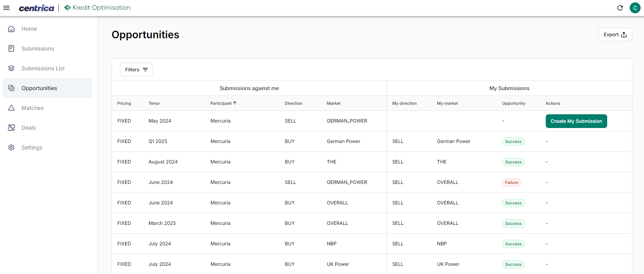Screen dimensions: 644x274
Task: Click the sort arrow beside Participant
Action: (x=235, y=103)
